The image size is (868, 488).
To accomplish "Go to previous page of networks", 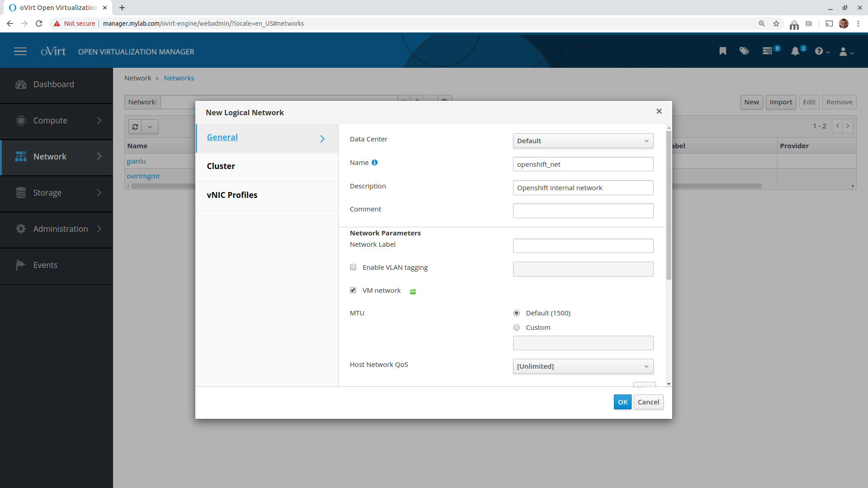I will point(838,126).
